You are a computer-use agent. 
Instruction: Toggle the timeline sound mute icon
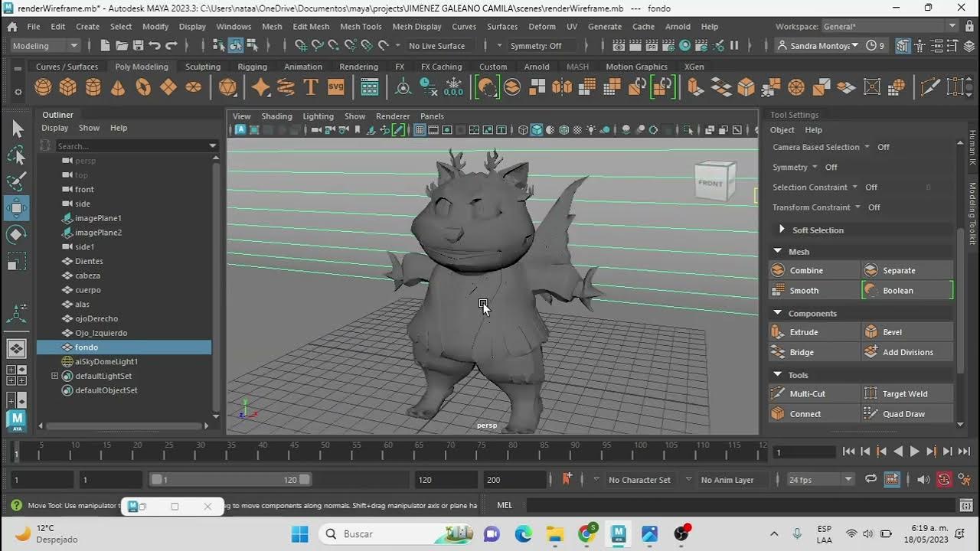(x=923, y=480)
